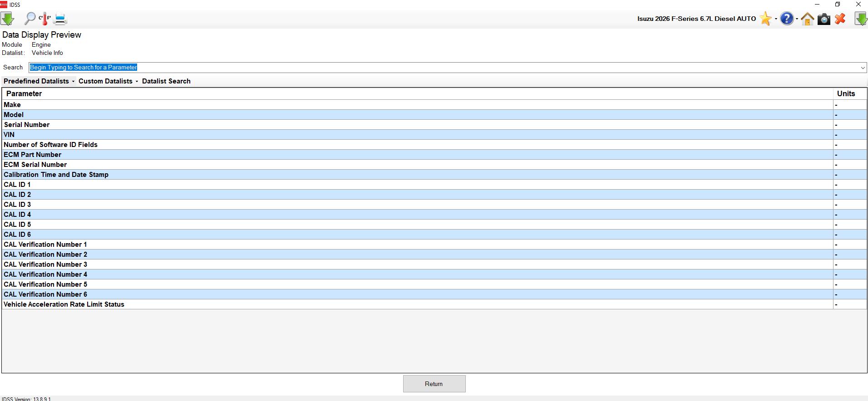Image resolution: width=868 pixels, height=401 pixels.
Task: Select the Model parameter row
Action: click(x=434, y=115)
